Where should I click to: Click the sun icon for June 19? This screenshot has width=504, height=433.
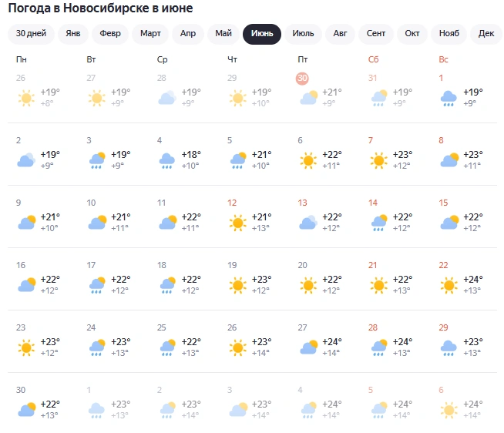pyautogui.click(x=237, y=285)
